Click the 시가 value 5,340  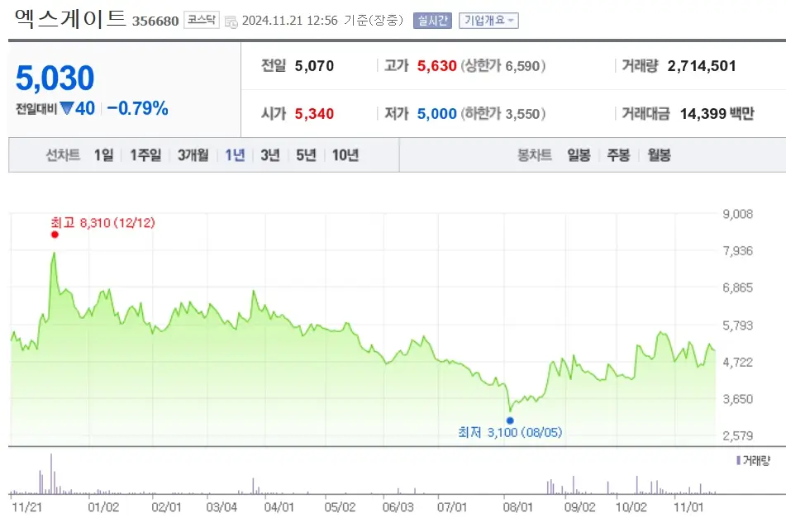point(314,114)
